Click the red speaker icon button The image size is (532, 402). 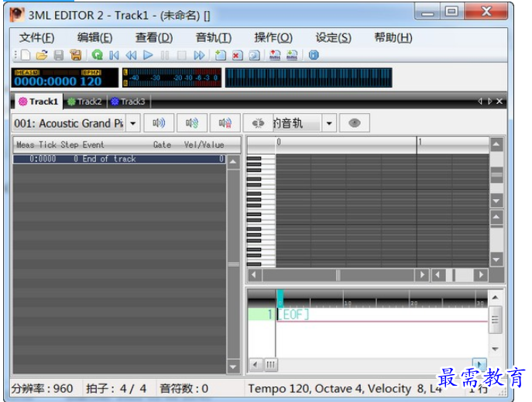(225, 123)
